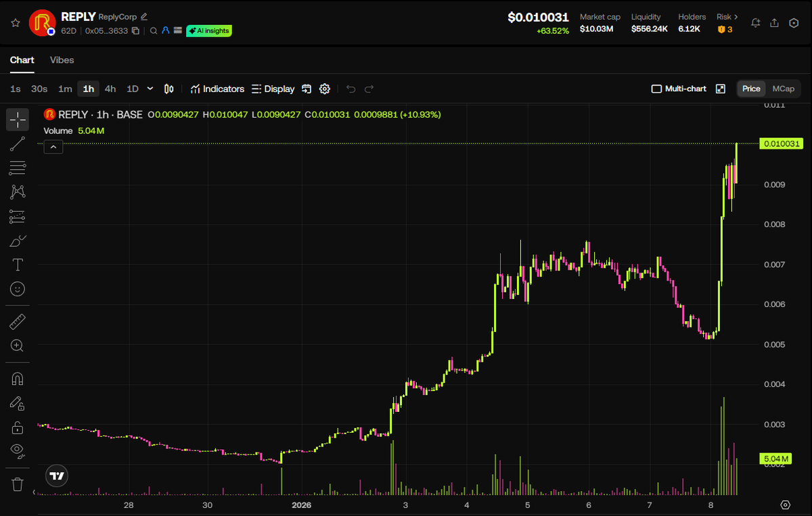Select the forecast and measurement tool
The height and width of the screenshot is (516, 812).
[x=18, y=216]
